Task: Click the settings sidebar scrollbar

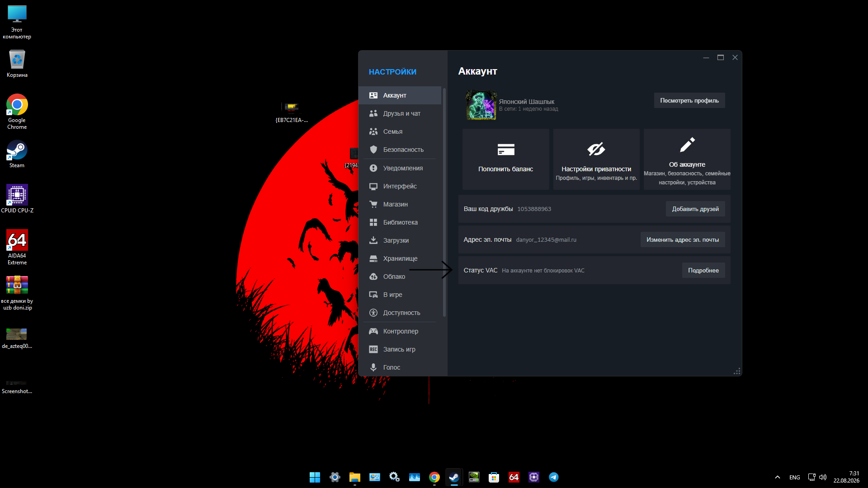Action: (x=444, y=202)
